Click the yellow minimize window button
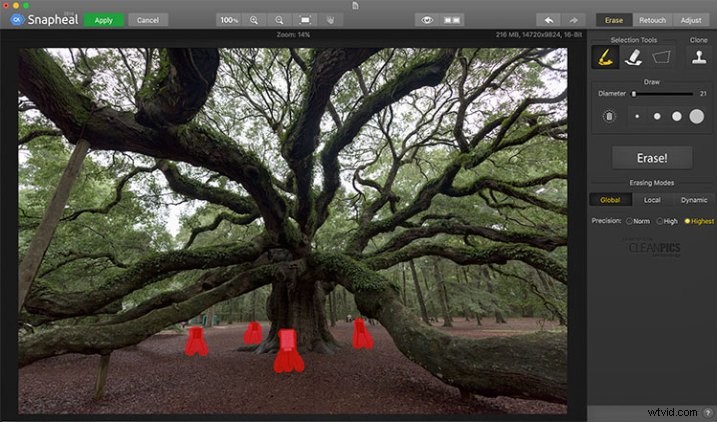717x422 pixels. [16, 5]
